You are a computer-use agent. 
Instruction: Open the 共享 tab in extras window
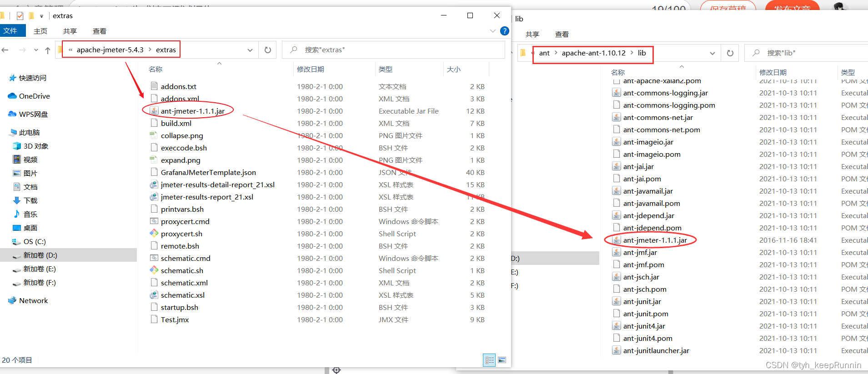70,31
